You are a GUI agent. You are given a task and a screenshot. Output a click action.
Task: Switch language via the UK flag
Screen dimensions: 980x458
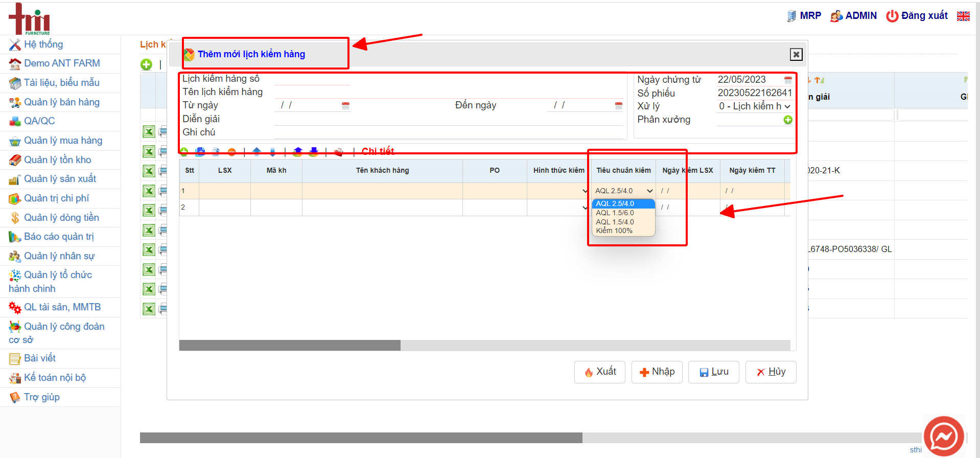[x=963, y=16]
